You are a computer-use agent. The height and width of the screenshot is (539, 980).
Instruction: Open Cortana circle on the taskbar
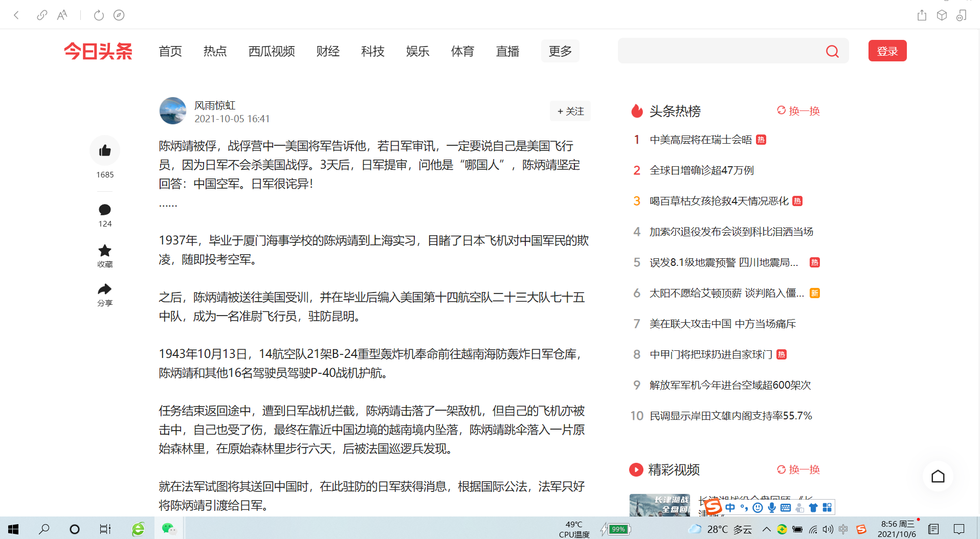75,529
